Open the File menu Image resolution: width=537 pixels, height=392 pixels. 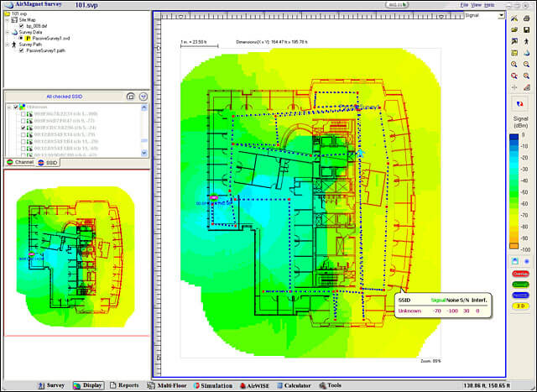tap(464, 5)
